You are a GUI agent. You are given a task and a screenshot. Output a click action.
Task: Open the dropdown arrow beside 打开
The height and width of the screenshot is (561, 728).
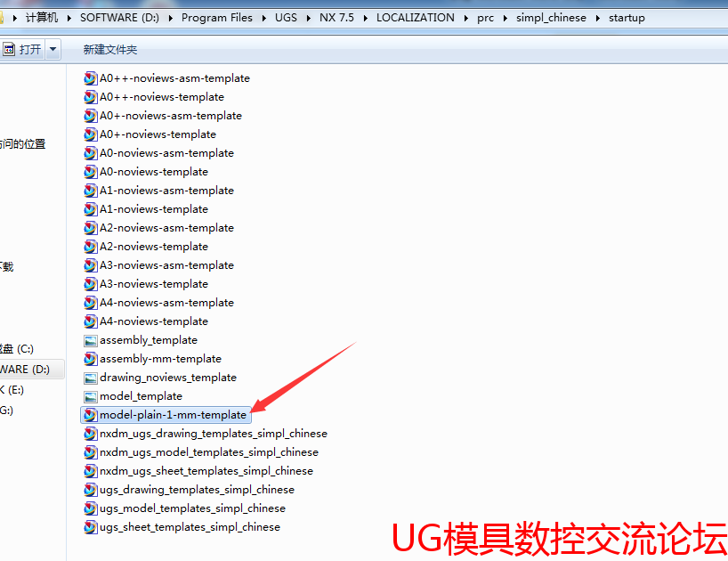[53, 49]
